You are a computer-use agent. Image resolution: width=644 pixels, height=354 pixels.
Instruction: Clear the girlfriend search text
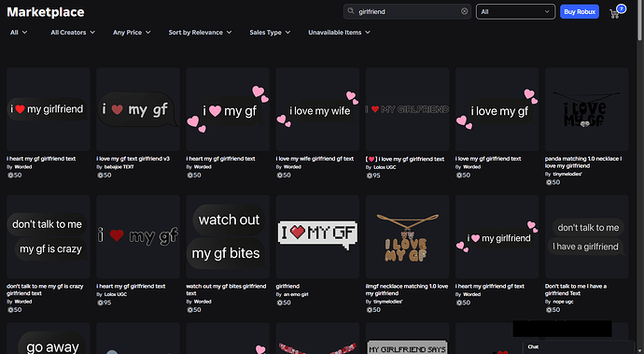click(x=464, y=11)
